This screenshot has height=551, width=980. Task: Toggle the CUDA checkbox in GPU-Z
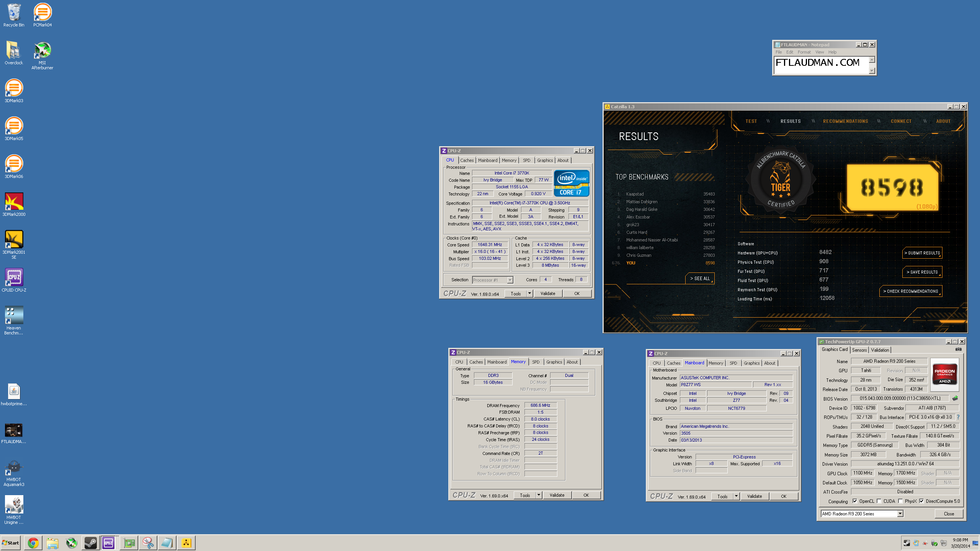[879, 501]
